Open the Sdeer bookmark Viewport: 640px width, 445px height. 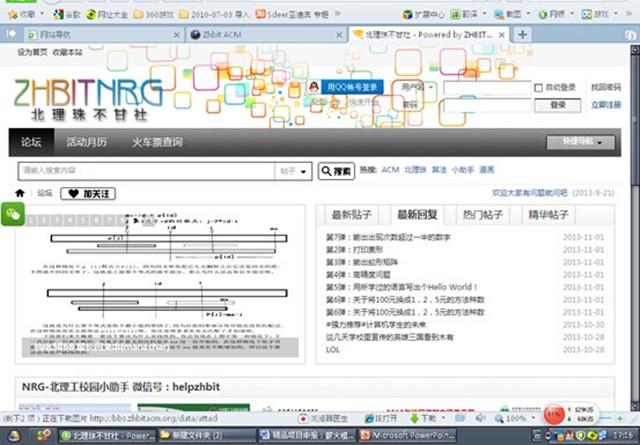coord(292,15)
